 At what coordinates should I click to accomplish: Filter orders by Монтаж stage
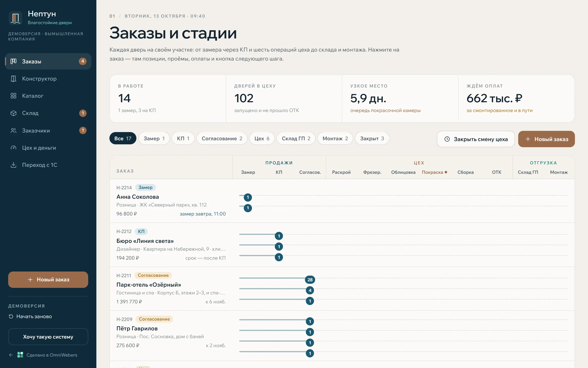(335, 138)
